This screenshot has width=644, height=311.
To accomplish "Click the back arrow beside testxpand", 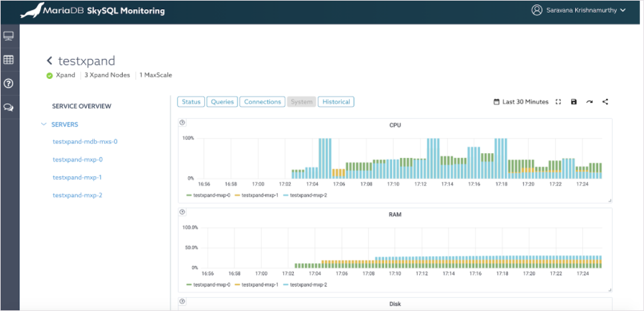I will click(x=50, y=61).
